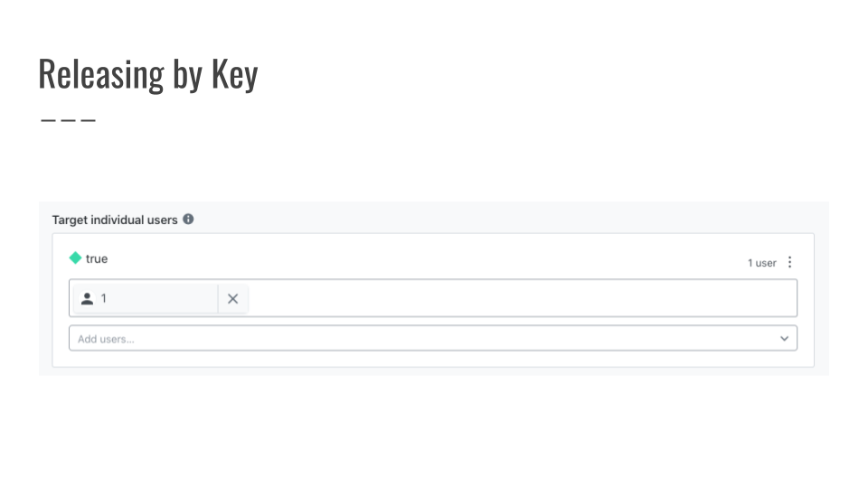Click the green diamond variation icon
This screenshot has height=488, width=868.
[75, 258]
